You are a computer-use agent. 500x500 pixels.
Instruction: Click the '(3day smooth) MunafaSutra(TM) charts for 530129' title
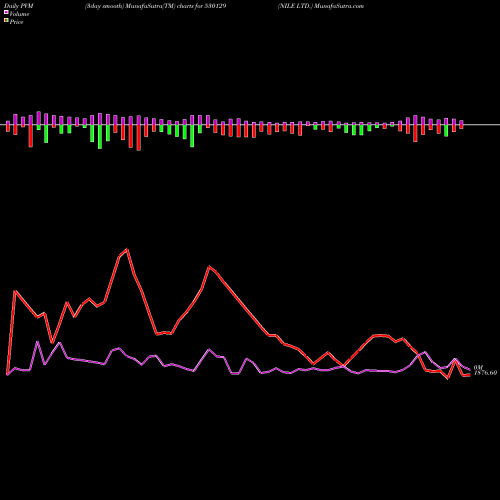(156, 6)
